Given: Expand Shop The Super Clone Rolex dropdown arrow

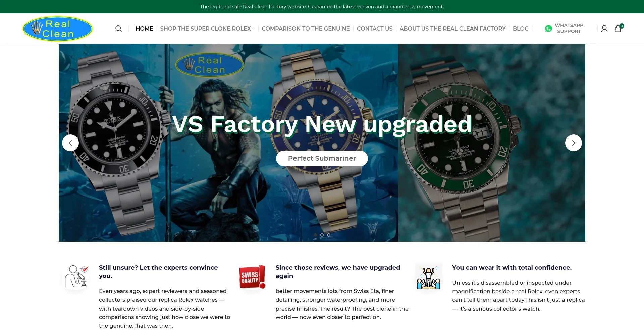Looking at the screenshot, I should click(254, 29).
